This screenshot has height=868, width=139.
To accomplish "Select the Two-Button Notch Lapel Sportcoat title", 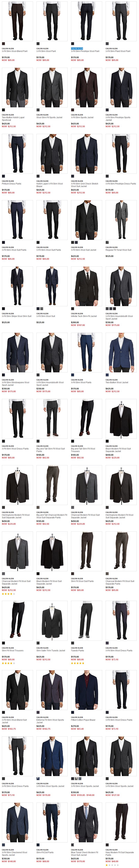I will pos(13,119).
